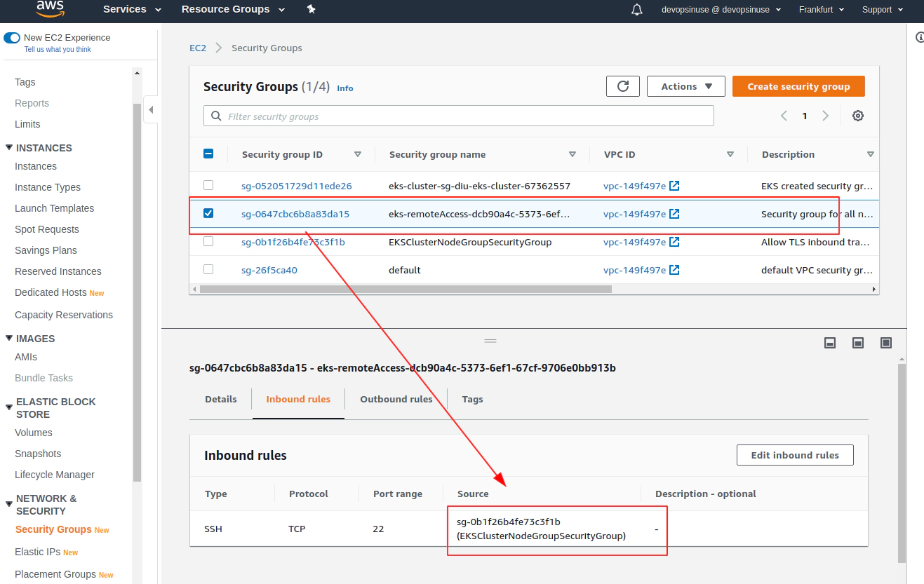The height and width of the screenshot is (584, 924).
Task: Click the details panel vertical scrollbar
Action: tap(902, 463)
